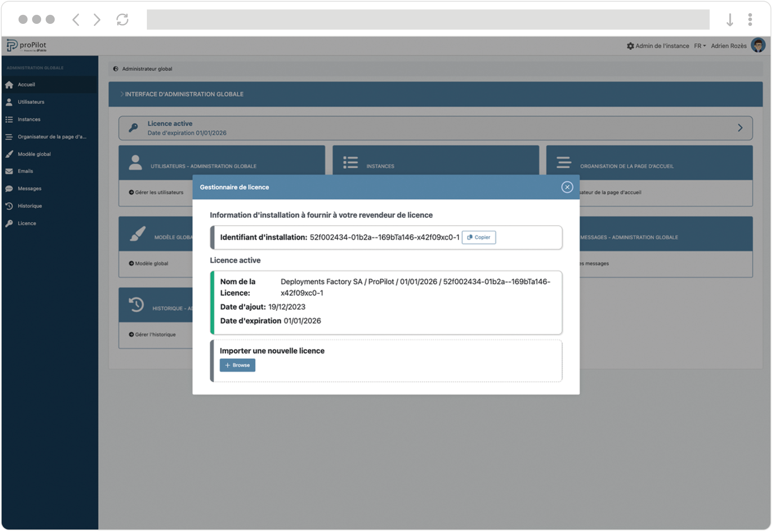Open Utilisateurs in the sidebar
The width and height of the screenshot is (773, 532).
pos(31,102)
